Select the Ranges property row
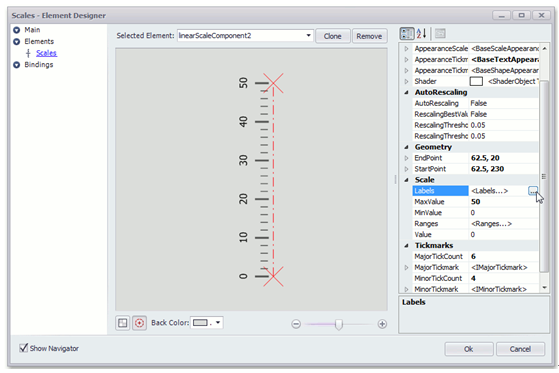This screenshot has height=373, width=559. coord(476,224)
